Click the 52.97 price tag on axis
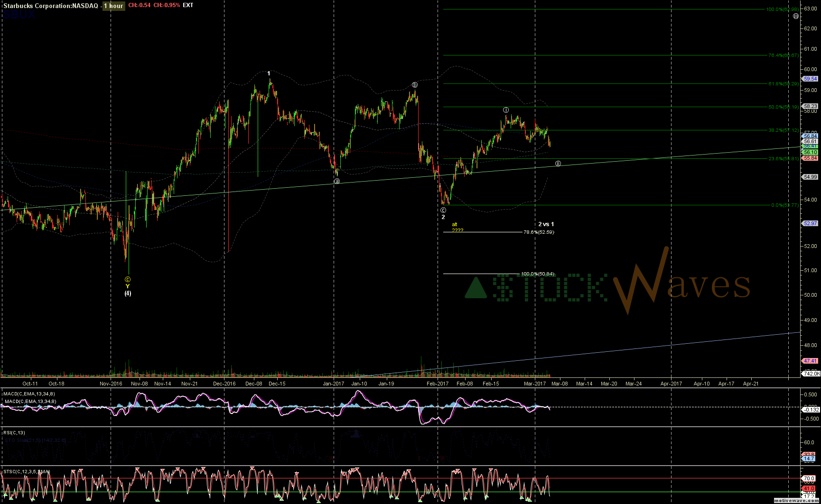 click(810, 223)
